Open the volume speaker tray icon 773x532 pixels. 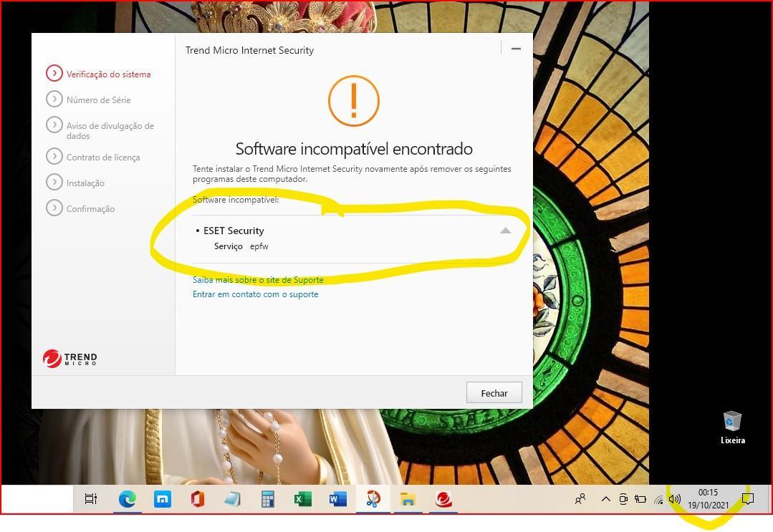(674, 499)
